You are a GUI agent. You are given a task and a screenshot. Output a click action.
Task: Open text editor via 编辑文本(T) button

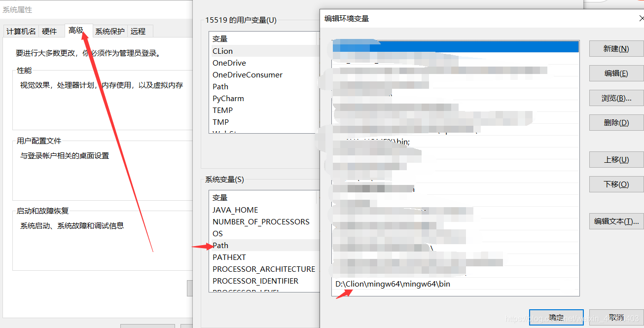(615, 221)
